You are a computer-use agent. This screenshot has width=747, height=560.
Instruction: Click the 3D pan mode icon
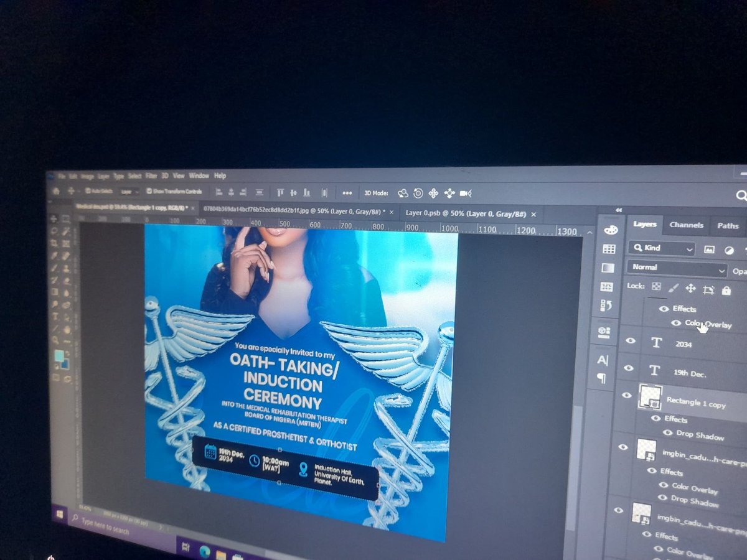tap(433, 194)
